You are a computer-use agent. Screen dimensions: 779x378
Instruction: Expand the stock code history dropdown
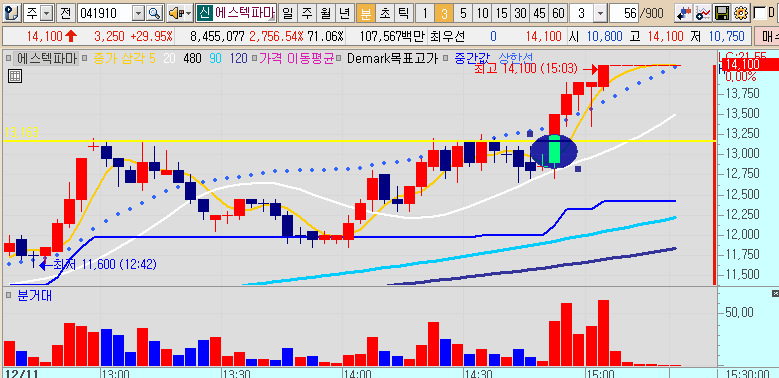(x=139, y=13)
